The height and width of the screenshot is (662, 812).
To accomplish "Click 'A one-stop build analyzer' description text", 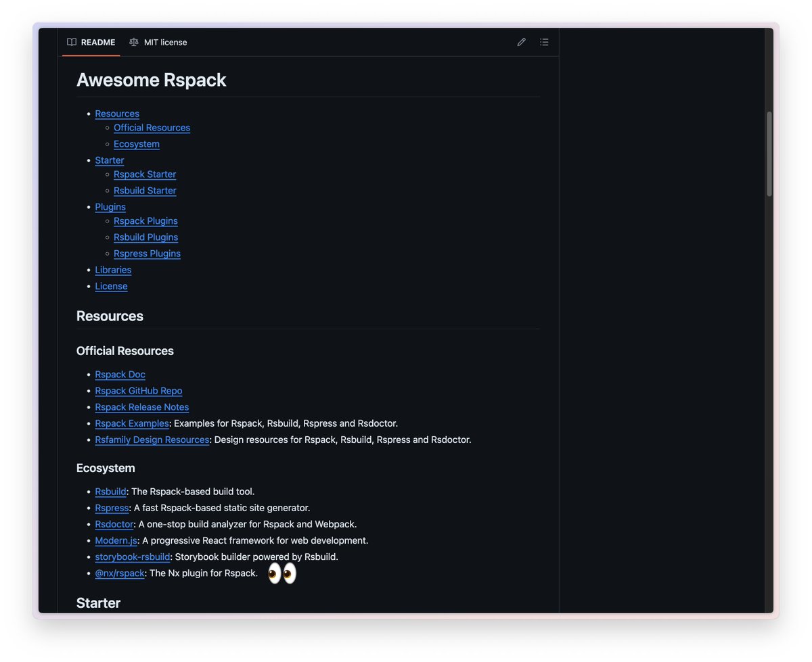I will tap(248, 524).
